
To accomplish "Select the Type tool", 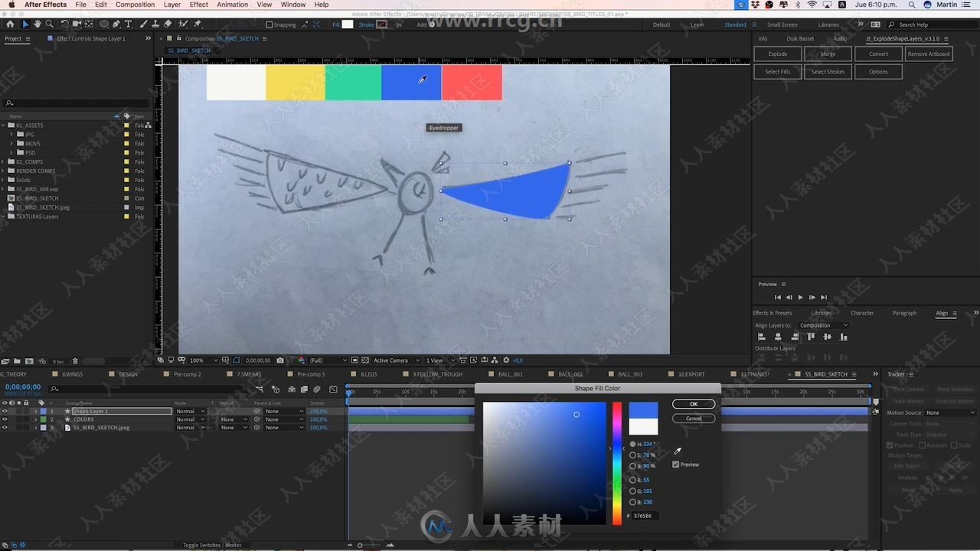I will (128, 24).
